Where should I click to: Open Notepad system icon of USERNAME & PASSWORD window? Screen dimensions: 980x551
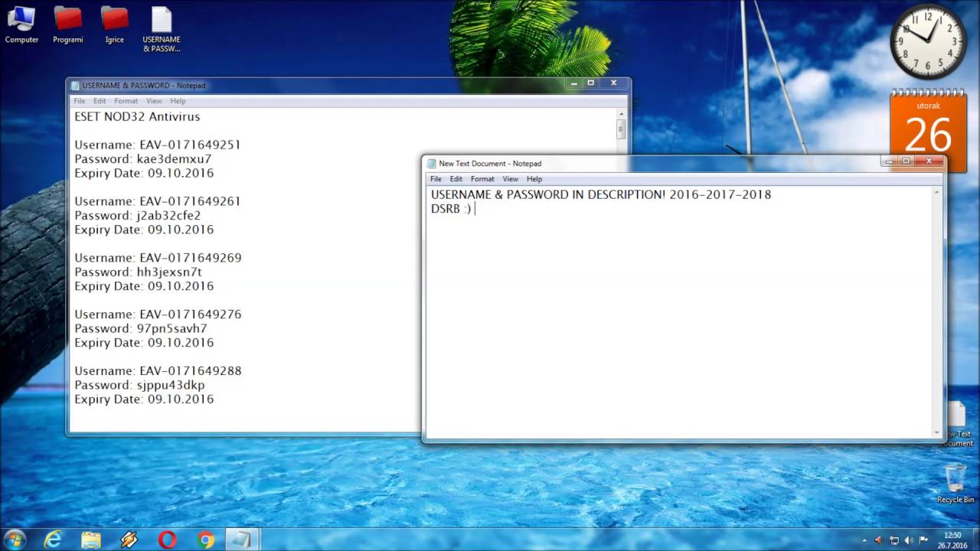pos(75,86)
